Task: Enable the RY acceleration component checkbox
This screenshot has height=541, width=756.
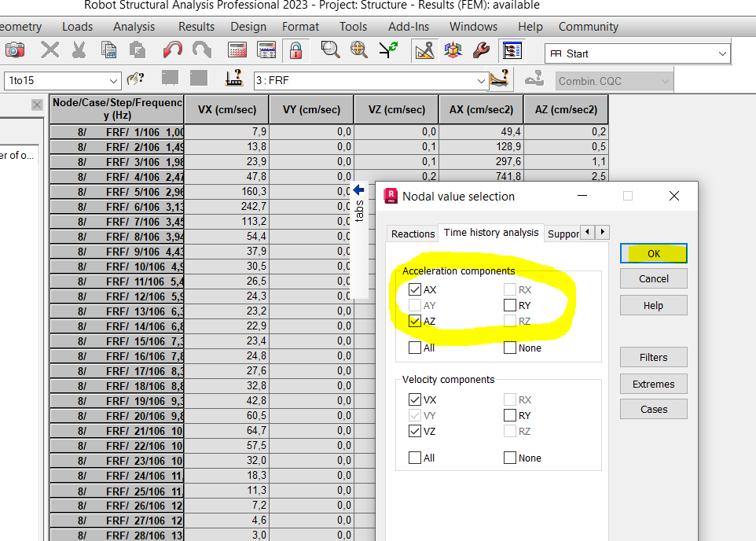Action: click(x=509, y=305)
